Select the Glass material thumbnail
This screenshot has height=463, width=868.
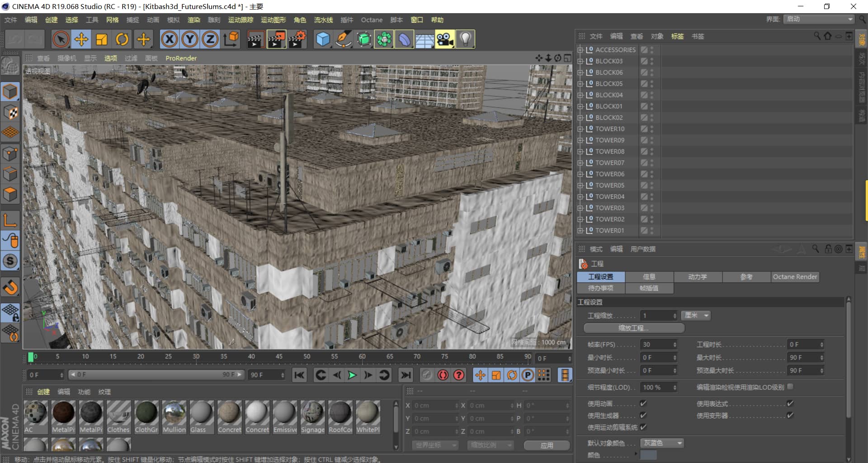(201, 417)
